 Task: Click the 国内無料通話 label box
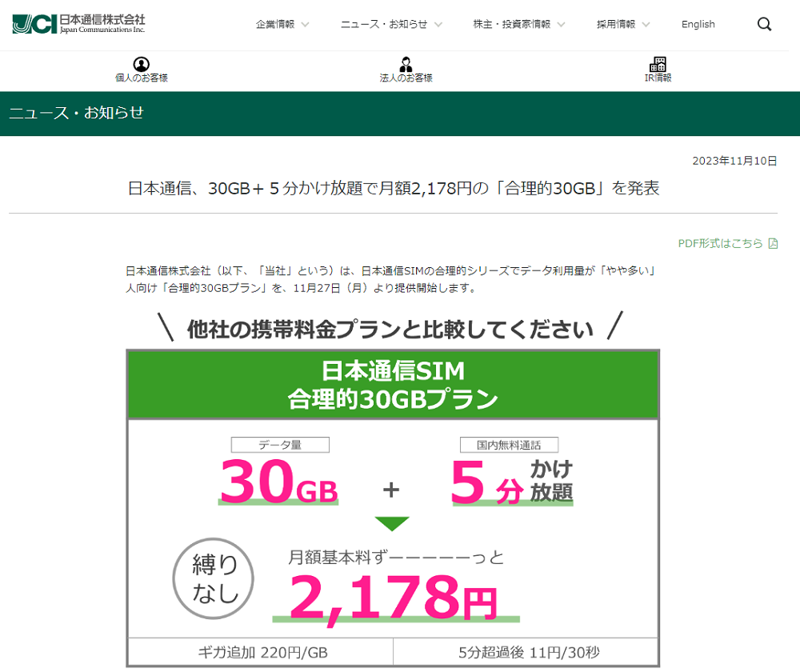coord(509,445)
